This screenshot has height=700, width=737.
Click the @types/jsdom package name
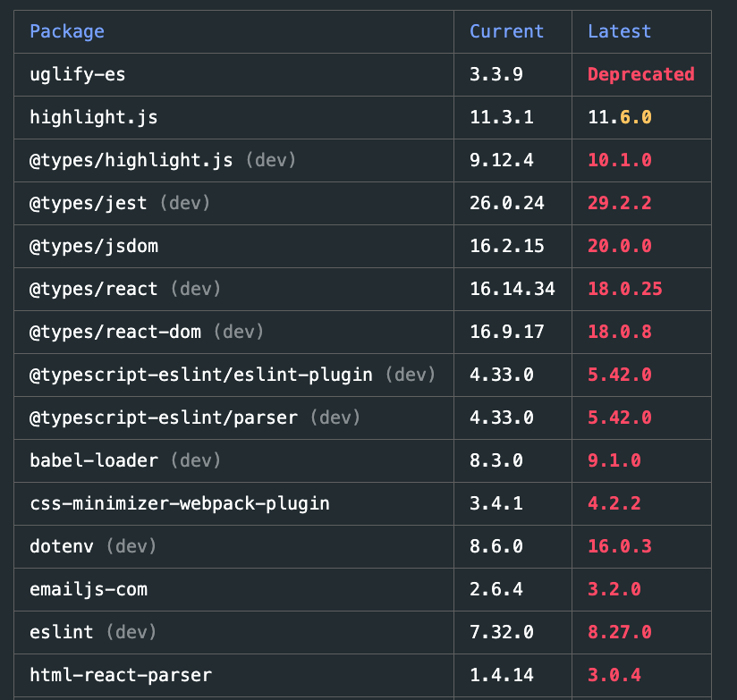94,247
